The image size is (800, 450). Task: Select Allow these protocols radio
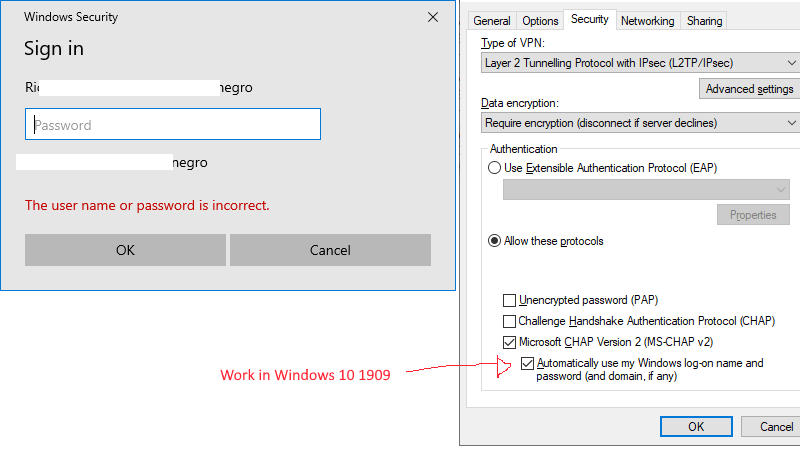point(494,241)
